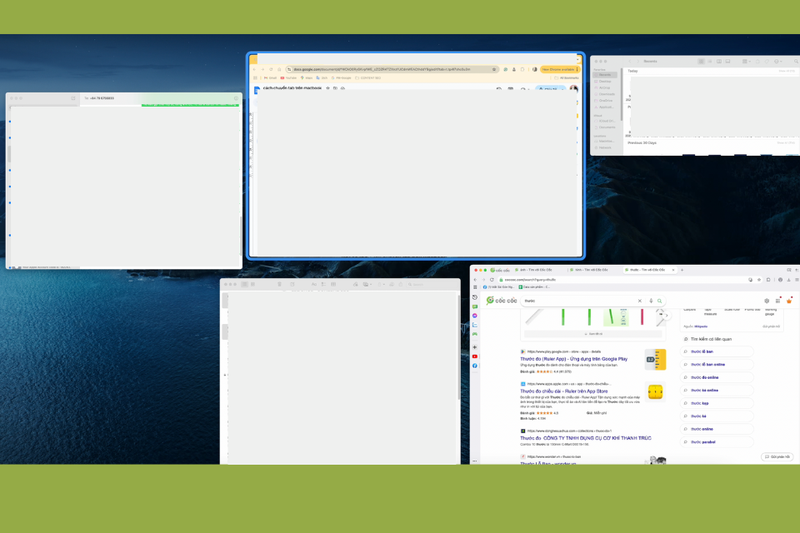Open the Thước đo Ruler App Google Play result
Screen dimensions: 800x533
[x=573, y=359]
